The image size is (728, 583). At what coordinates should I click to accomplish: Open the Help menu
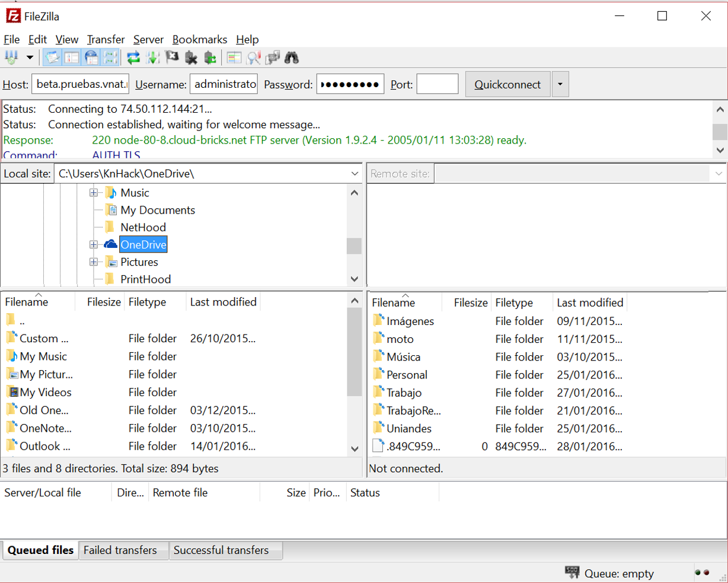(x=247, y=39)
